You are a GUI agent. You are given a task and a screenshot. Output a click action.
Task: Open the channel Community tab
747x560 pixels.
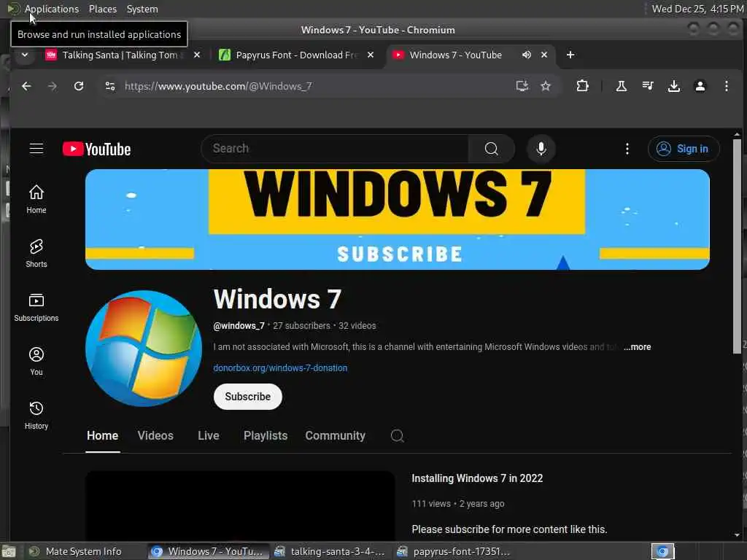[x=335, y=436]
